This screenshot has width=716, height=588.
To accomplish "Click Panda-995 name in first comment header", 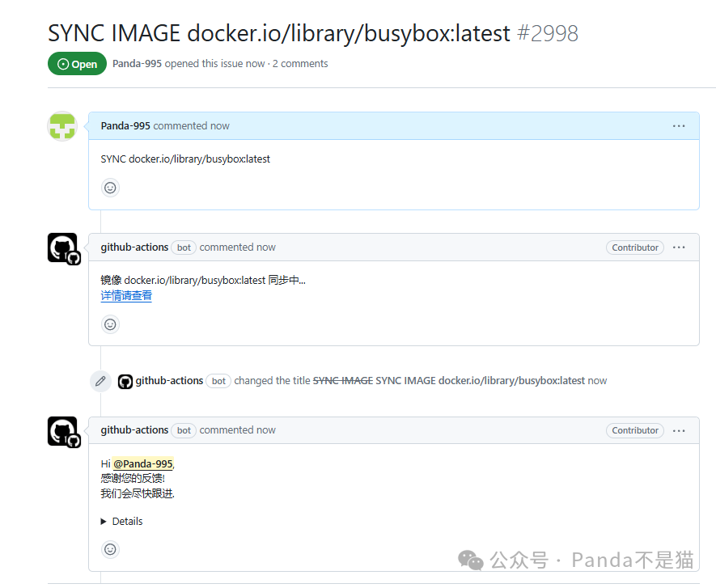I will [x=125, y=126].
